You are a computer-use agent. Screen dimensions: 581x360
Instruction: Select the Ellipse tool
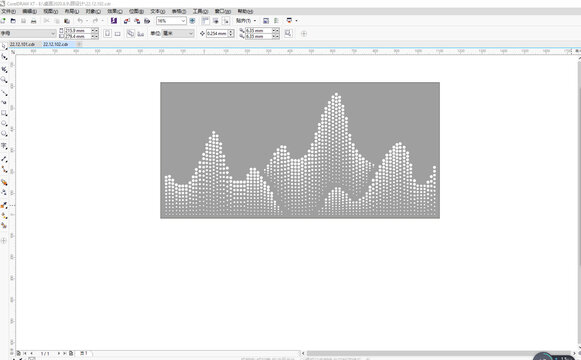tap(4, 123)
